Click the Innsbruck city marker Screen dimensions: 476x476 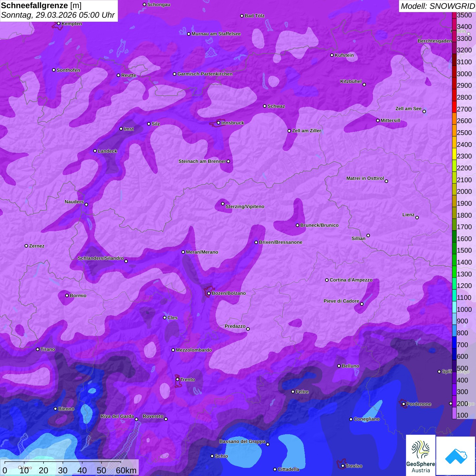click(219, 123)
